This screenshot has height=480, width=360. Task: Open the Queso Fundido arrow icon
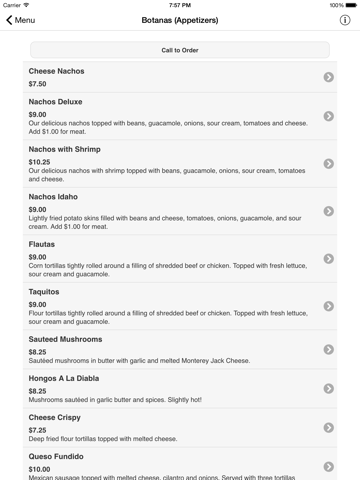[x=329, y=467]
